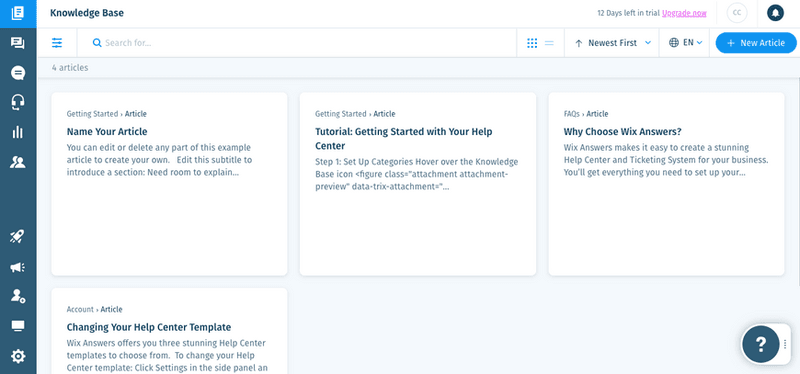Click the rocket icon in sidebar

[x=18, y=237]
